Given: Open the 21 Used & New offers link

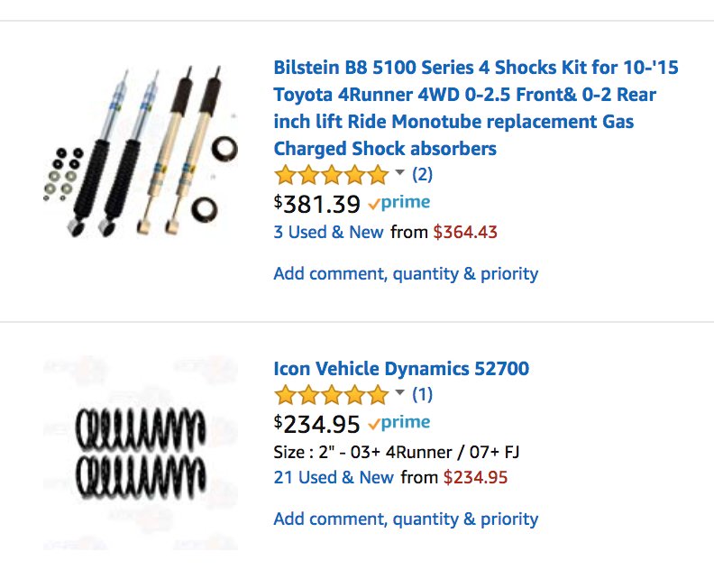Looking at the screenshot, I should (x=334, y=477).
